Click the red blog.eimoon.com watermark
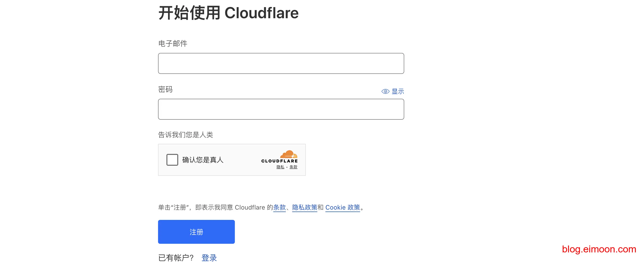This screenshot has height=262, width=644. pos(599,249)
